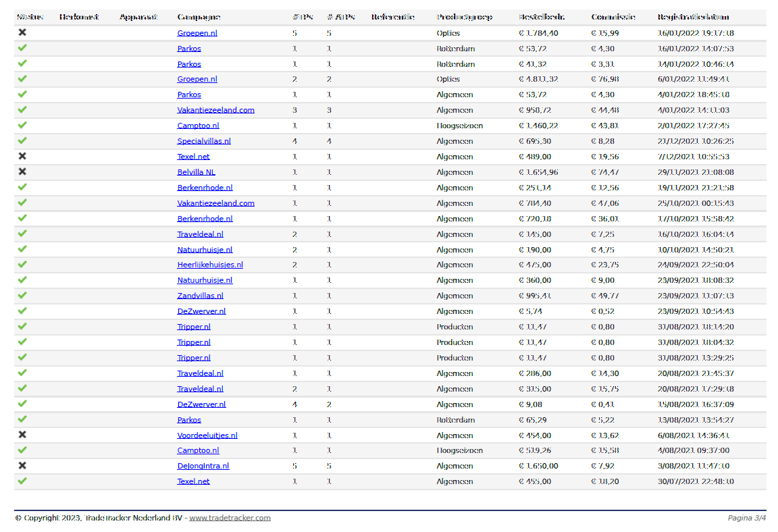Click the date 25/10/2021 00:15:43
The image size is (778, 532).
pyautogui.click(x=696, y=203)
